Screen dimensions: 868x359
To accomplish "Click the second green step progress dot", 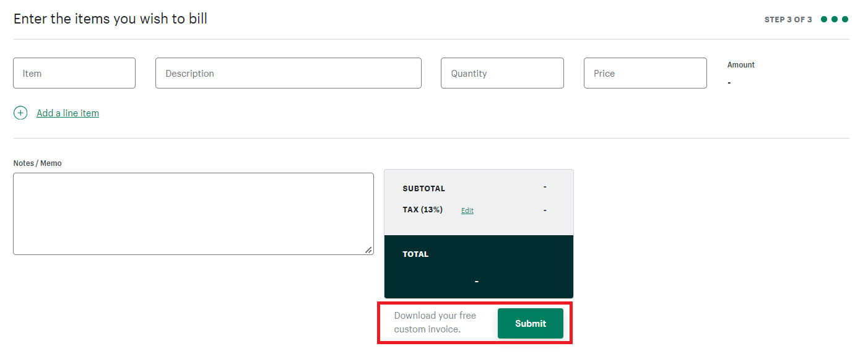I will [x=835, y=19].
